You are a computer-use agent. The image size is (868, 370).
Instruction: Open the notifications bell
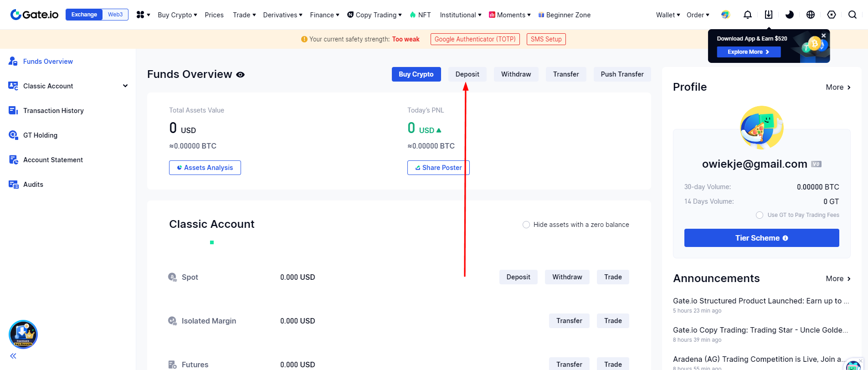[x=748, y=15]
